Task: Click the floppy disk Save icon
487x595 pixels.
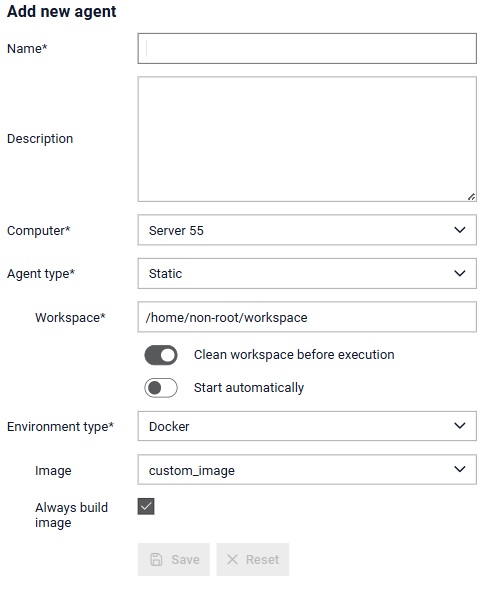Action: (x=156, y=559)
